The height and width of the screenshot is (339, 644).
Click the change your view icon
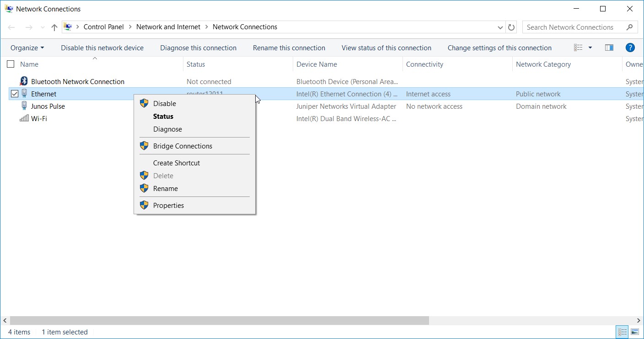(x=578, y=48)
